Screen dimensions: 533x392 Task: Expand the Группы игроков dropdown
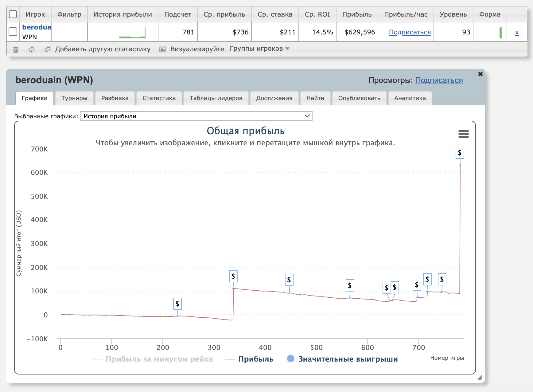pos(259,49)
